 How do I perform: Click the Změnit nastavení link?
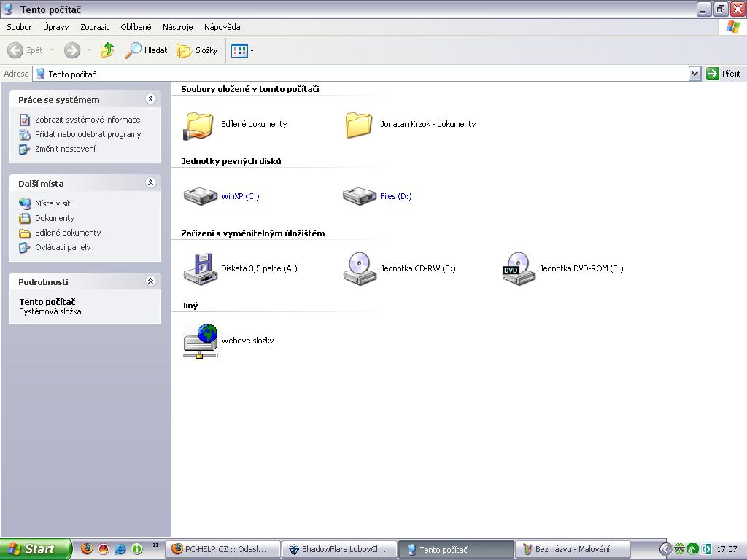(65, 149)
